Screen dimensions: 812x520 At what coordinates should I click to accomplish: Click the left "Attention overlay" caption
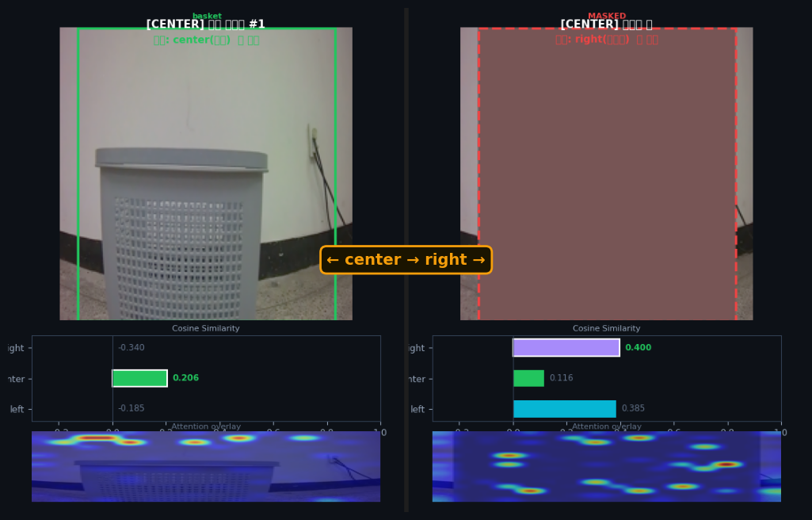coord(206,426)
